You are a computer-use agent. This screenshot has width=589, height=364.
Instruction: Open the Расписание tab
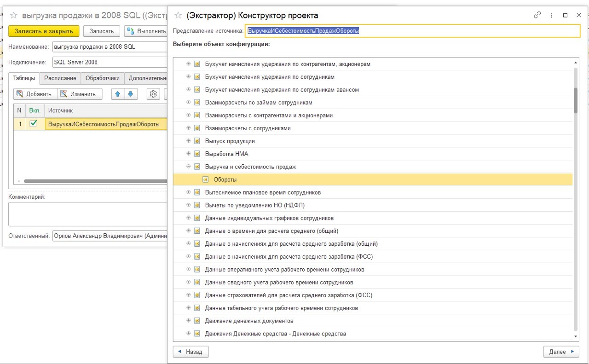click(60, 78)
